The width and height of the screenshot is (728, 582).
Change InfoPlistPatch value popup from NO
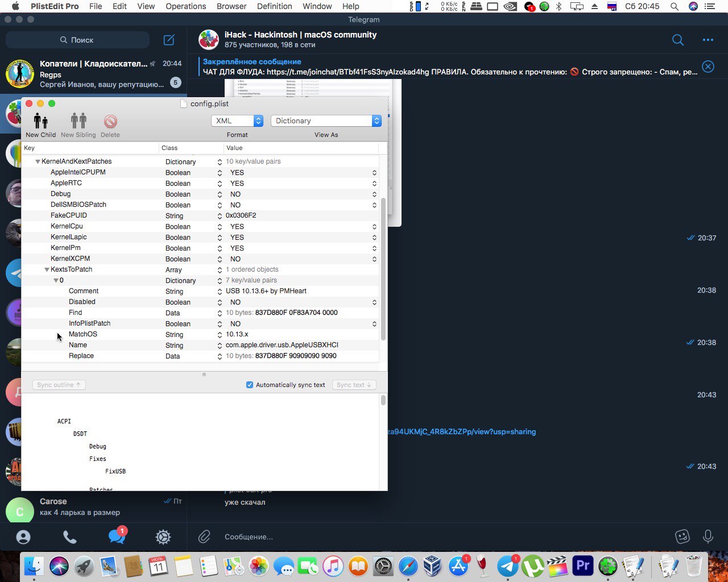(x=374, y=323)
